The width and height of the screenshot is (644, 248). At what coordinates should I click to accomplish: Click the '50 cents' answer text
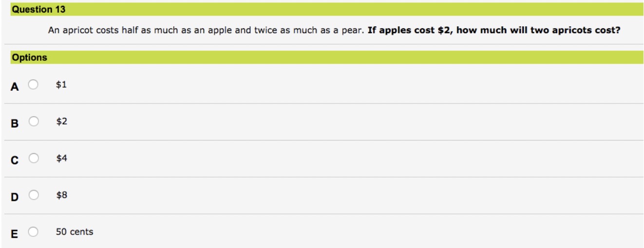point(75,232)
